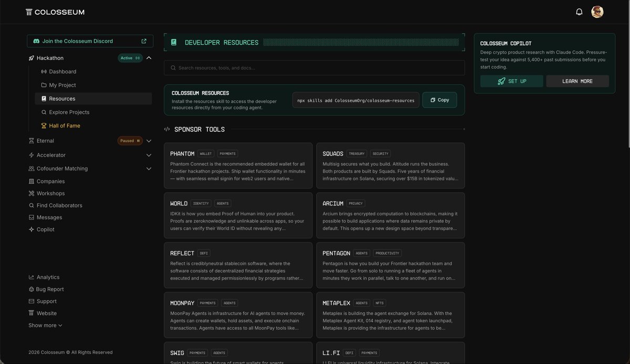
Task: Collapse the Hackathon section chevron
Action: tap(149, 58)
